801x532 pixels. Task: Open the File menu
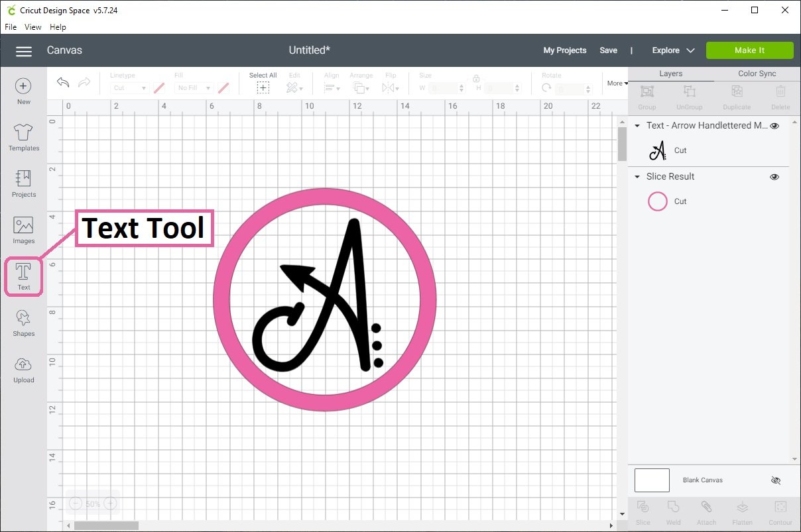tap(11, 27)
